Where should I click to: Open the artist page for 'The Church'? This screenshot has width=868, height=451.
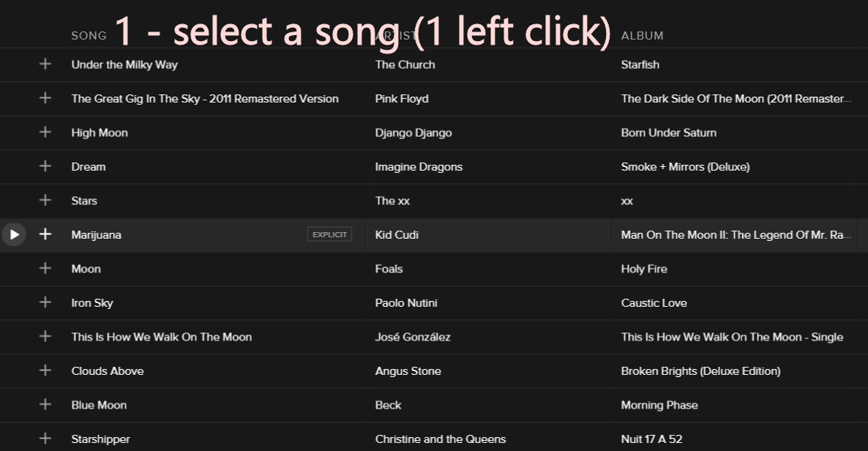pos(405,64)
